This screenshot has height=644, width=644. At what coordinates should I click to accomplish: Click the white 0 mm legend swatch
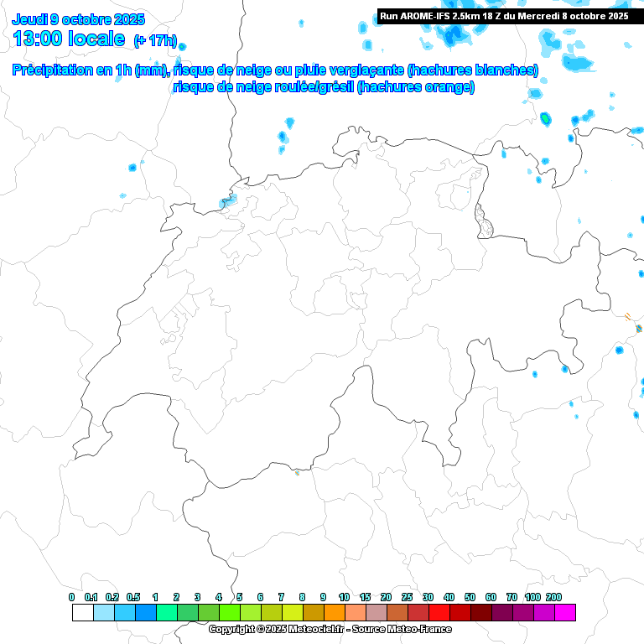82,613
